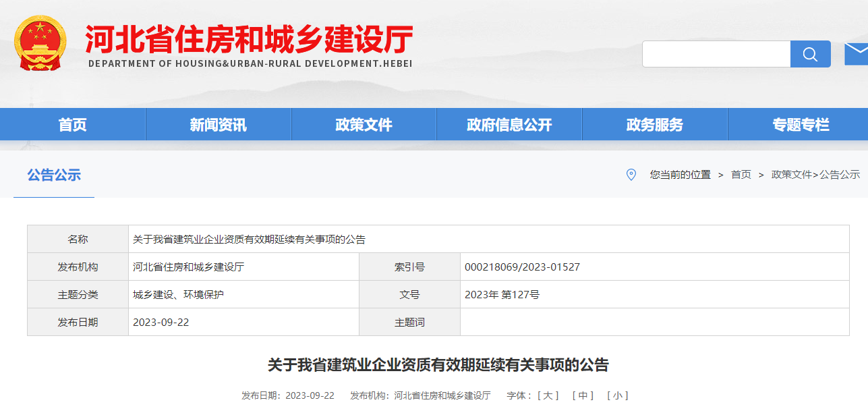Click the national emblem logo
Viewport: 868px width, 415px height.
(x=40, y=43)
